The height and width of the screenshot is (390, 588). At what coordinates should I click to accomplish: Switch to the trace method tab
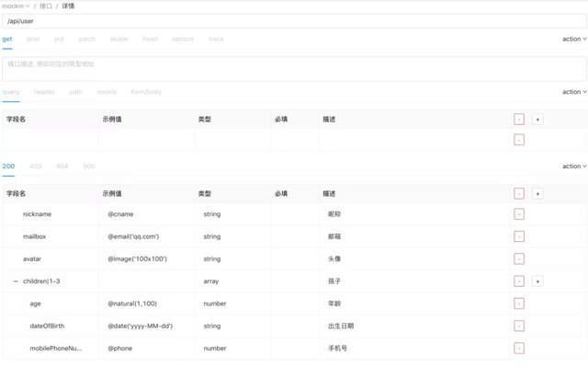216,39
